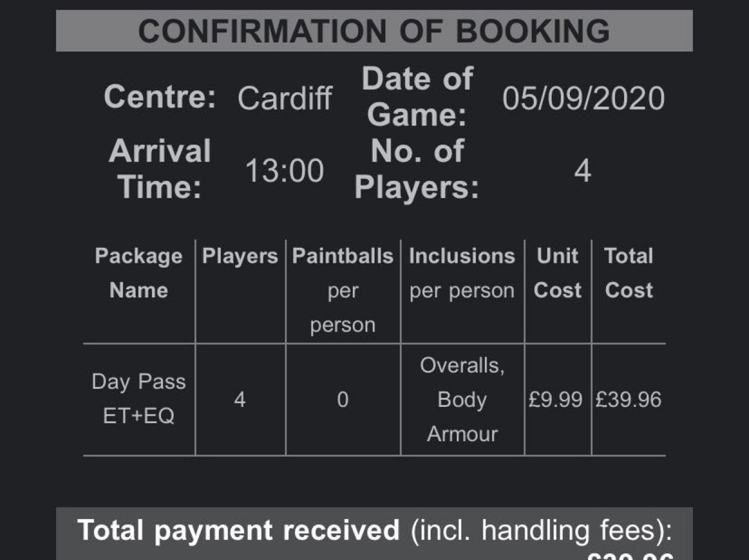Click the paintballs per person value 0

[343, 400]
